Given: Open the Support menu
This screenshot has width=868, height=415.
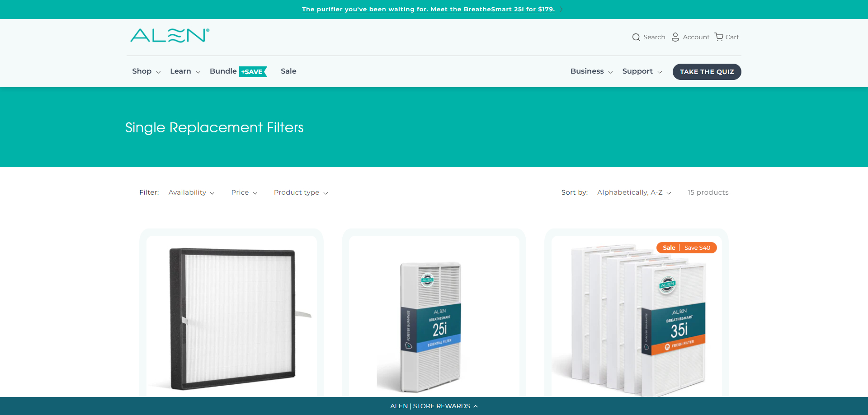Looking at the screenshot, I should (642, 71).
